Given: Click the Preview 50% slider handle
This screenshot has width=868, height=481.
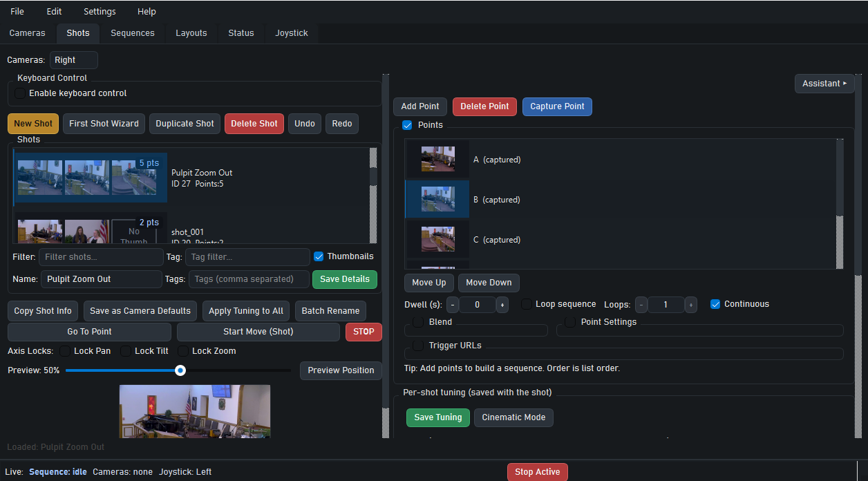Looking at the screenshot, I should [x=180, y=370].
